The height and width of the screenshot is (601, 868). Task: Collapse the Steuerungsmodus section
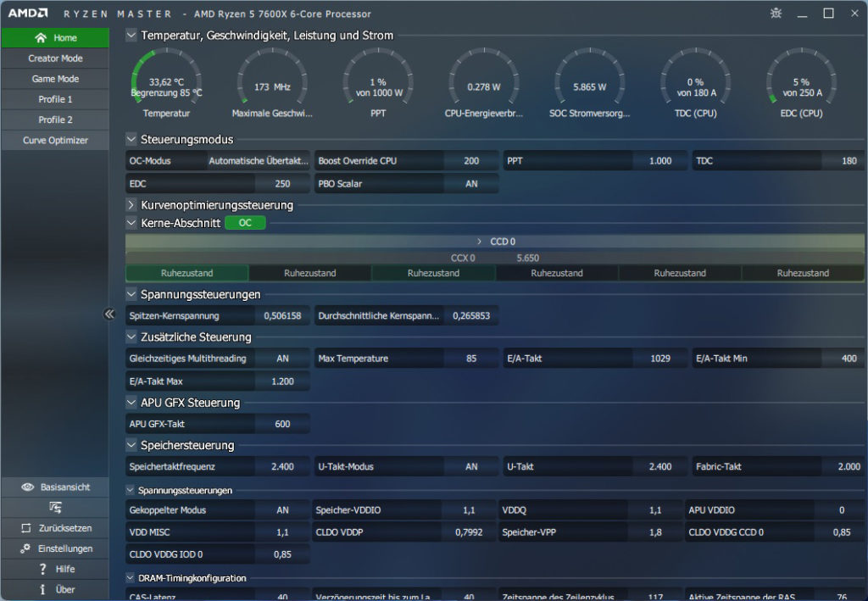point(131,139)
